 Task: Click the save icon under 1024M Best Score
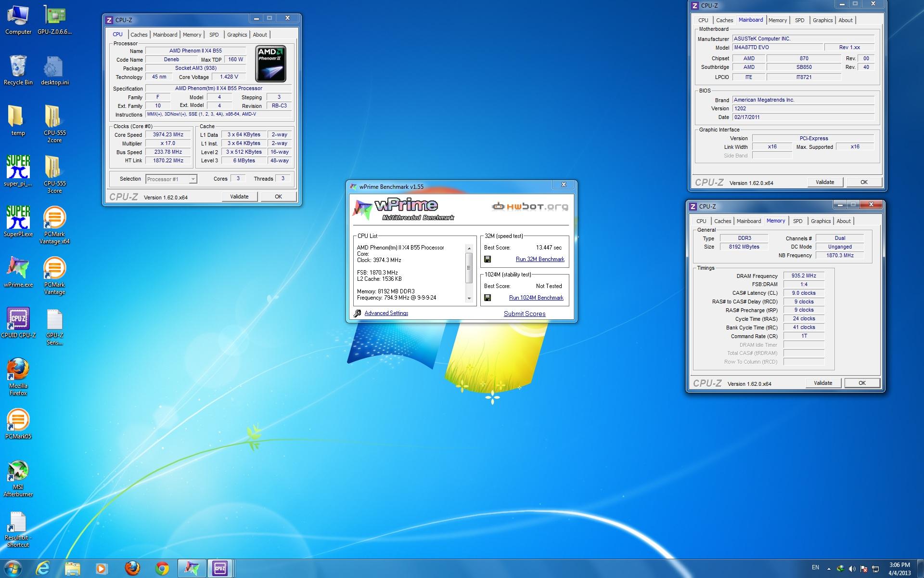(488, 298)
